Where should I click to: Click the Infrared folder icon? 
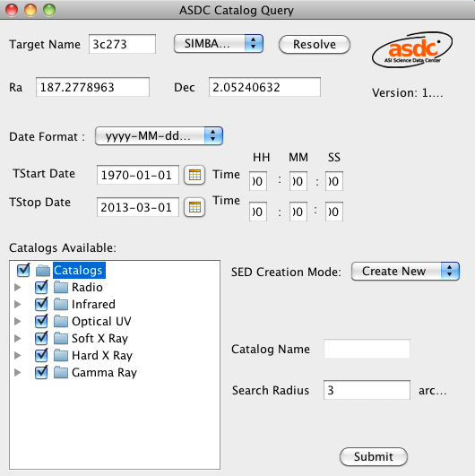tap(61, 304)
